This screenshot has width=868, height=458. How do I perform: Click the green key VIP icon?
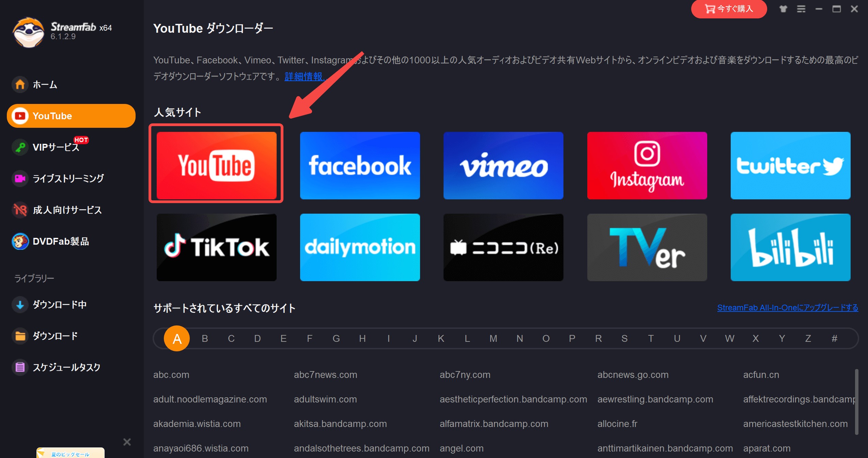coord(20,147)
